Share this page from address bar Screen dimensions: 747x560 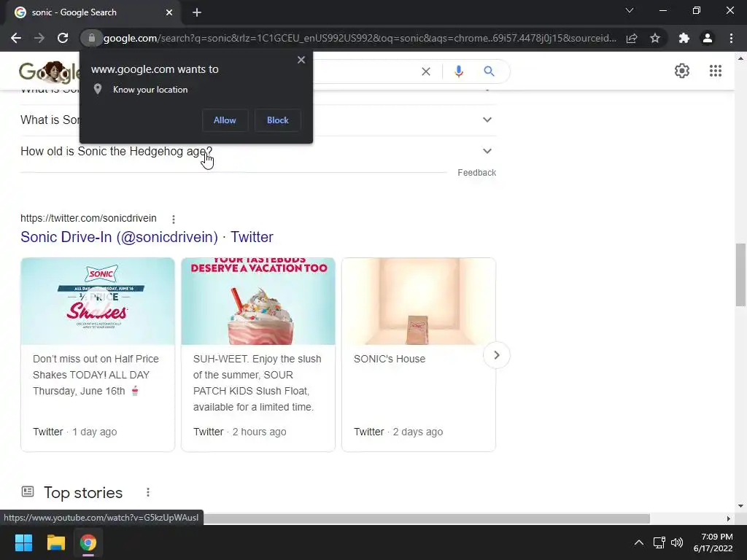pos(632,38)
